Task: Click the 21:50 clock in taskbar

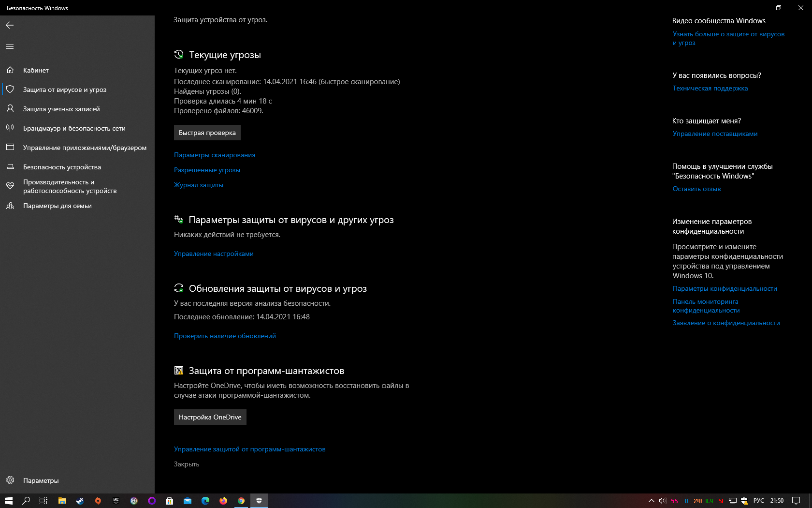Action: pyautogui.click(x=777, y=501)
